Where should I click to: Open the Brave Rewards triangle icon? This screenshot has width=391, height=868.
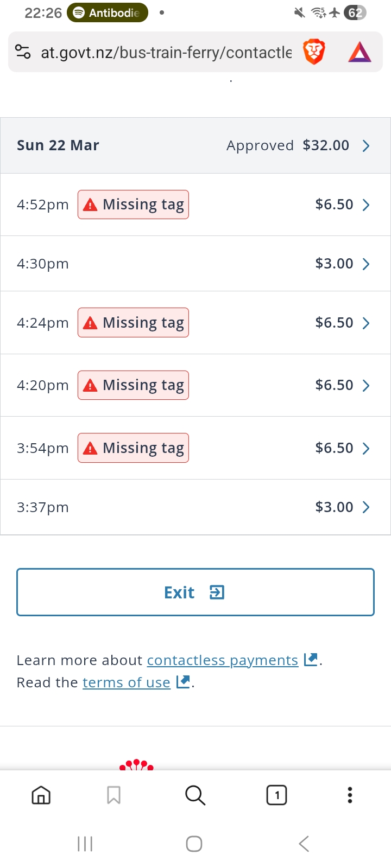pyautogui.click(x=360, y=52)
